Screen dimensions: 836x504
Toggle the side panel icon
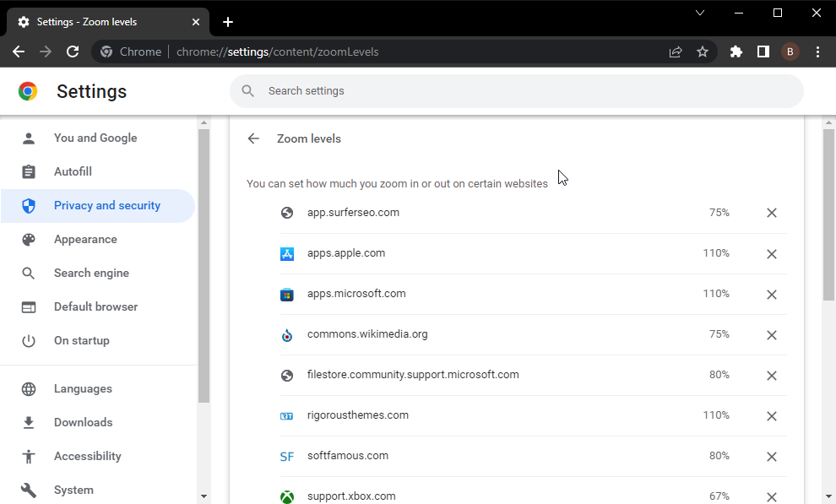click(763, 51)
